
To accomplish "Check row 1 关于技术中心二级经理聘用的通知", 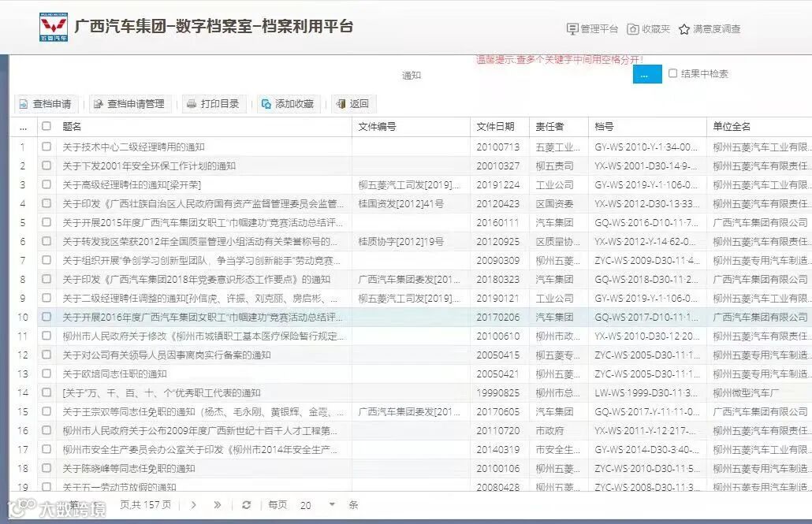I will coord(46,147).
